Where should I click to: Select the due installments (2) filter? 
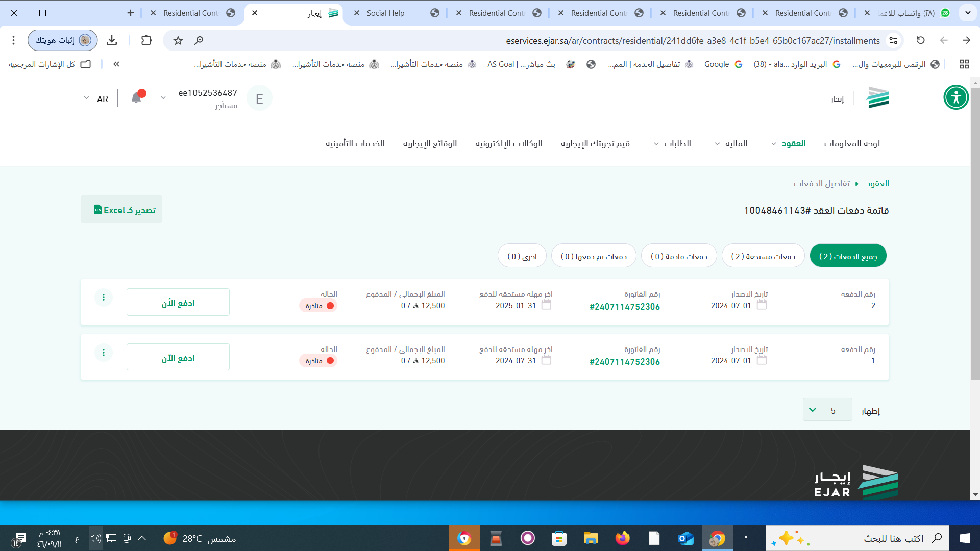pyautogui.click(x=763, y=256)
